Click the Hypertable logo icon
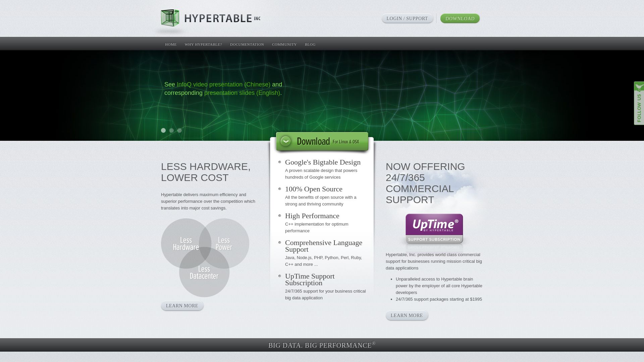The image size is (644, 362). [170, 18]
